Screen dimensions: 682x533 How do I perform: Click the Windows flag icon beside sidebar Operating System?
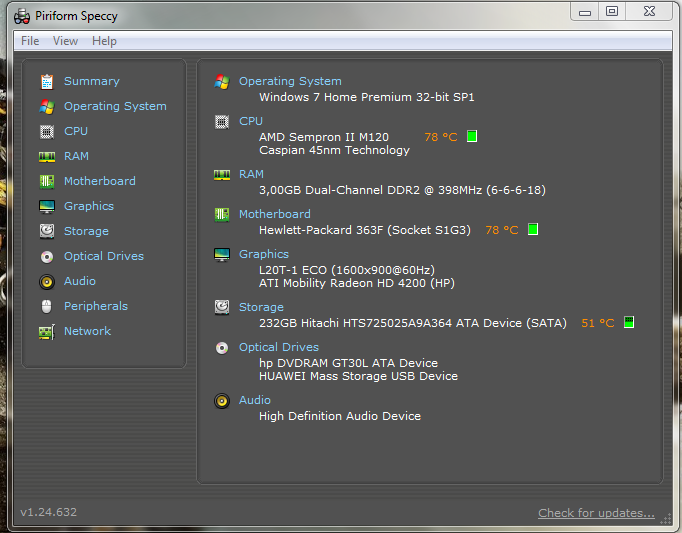coord(47,107)
